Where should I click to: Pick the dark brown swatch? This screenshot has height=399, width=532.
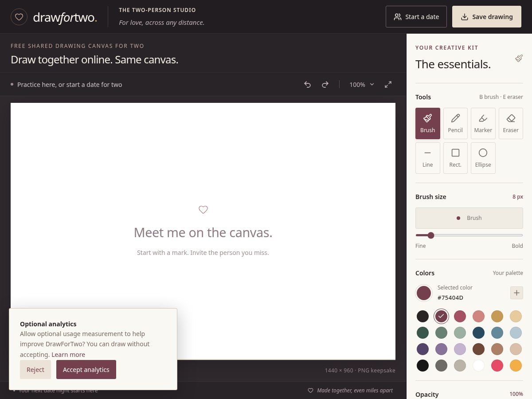478,349
